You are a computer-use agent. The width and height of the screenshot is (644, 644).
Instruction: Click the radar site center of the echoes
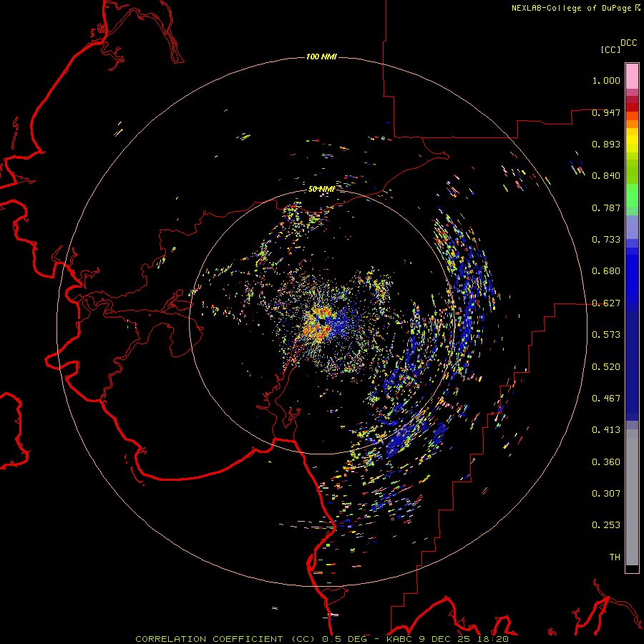point(322,322)
